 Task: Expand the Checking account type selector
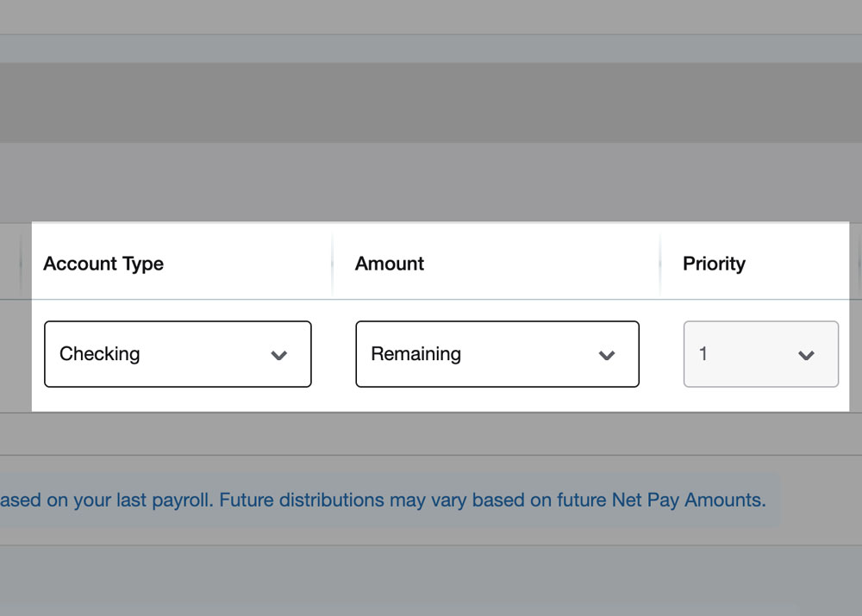click(177, 353)
